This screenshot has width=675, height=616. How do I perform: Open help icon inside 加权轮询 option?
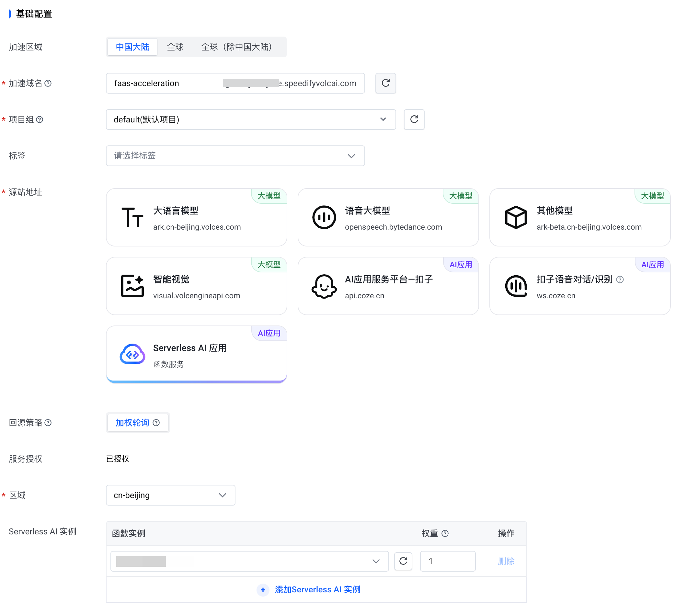click(x=156, y=423)
